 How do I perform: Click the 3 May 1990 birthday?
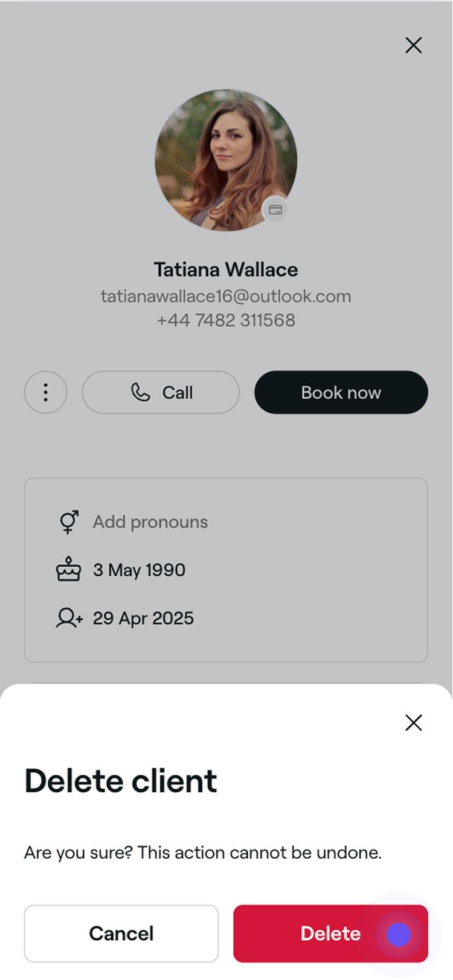(x=139, y=570)
